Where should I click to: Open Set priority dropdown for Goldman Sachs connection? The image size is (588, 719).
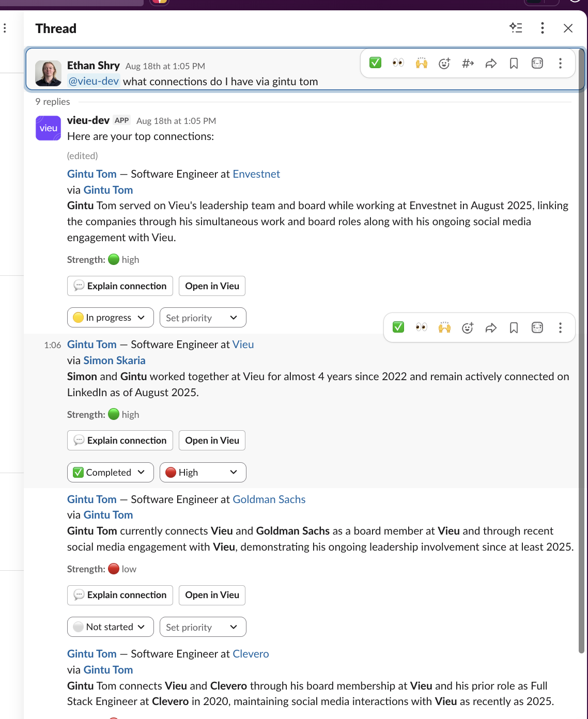click(203, 627)
